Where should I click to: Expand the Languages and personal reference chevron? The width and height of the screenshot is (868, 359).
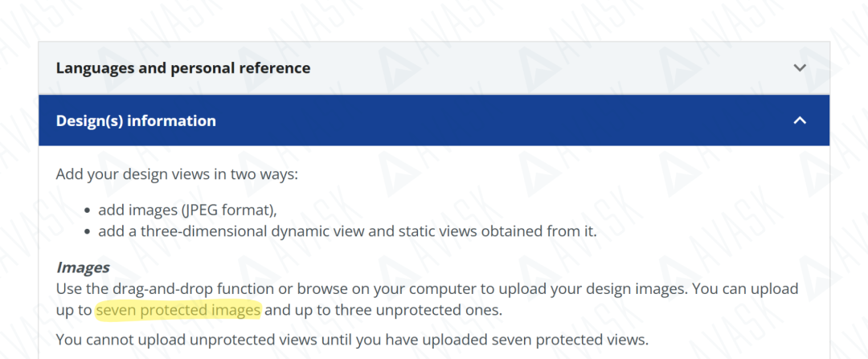point(799,68)
